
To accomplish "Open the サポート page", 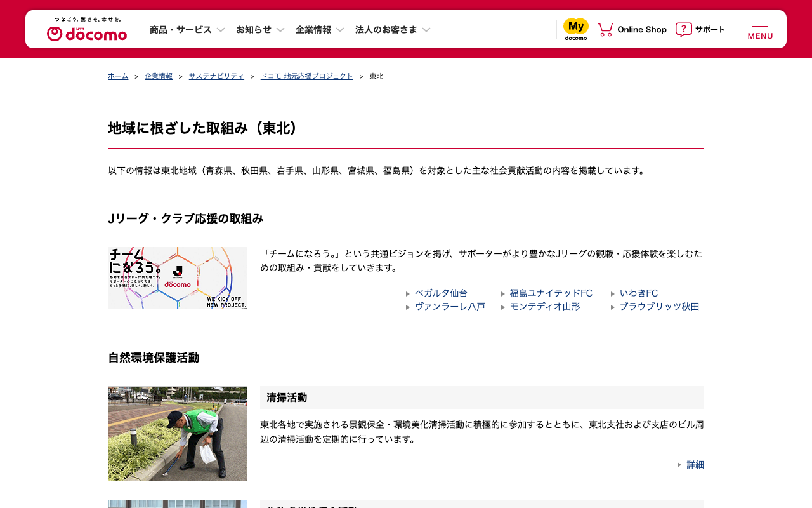I will coord(710,29).
